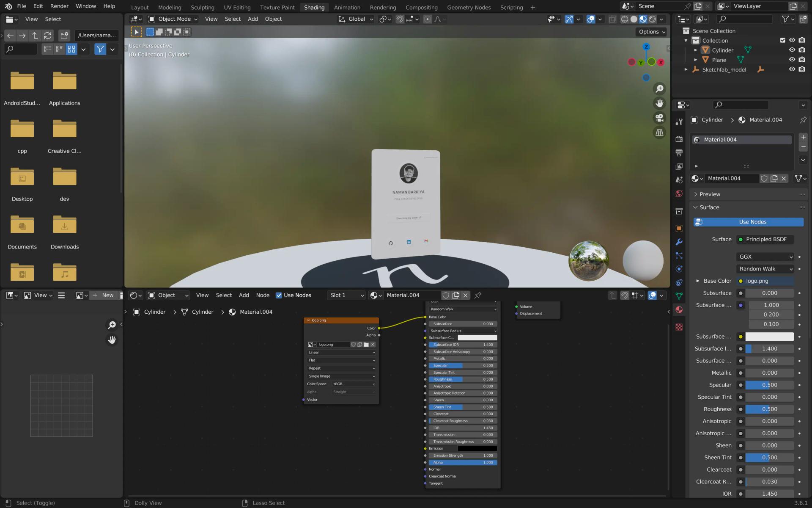Open the Rendering workspace tab
This screenshot has width=812, height=508.
pyautogui.click(x=383, y=7)
